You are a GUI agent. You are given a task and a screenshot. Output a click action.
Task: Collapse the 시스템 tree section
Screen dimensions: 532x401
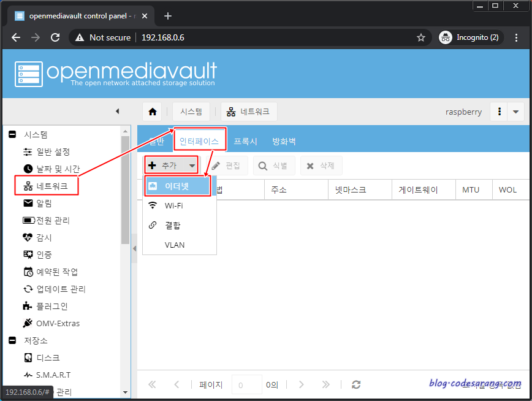[12, 134]
